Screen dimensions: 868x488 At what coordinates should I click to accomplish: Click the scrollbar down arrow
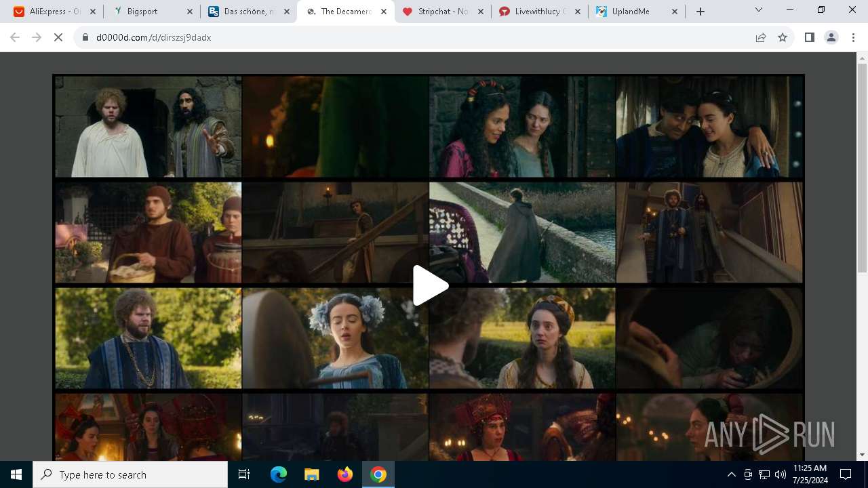click(x=862, y=455)
